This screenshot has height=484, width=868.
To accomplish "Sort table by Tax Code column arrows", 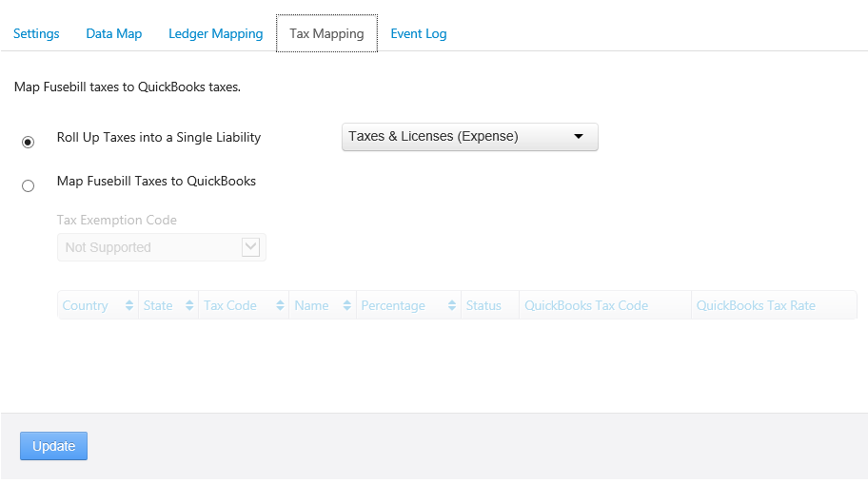I will coord(280,305).
